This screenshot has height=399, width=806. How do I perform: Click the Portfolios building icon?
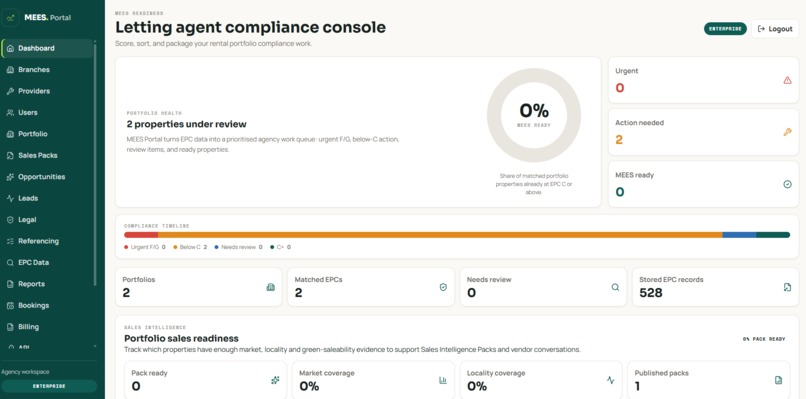point(271,287)
